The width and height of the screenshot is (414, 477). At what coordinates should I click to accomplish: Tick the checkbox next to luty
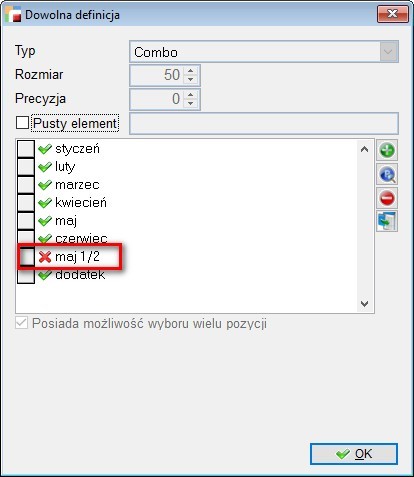tap(26, 167)
